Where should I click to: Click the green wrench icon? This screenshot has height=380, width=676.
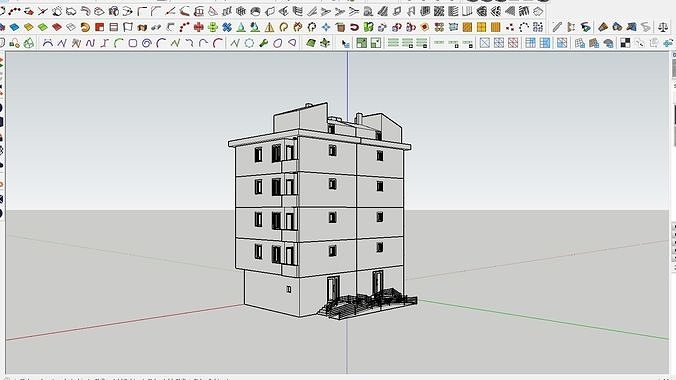[x=263, y=43]
